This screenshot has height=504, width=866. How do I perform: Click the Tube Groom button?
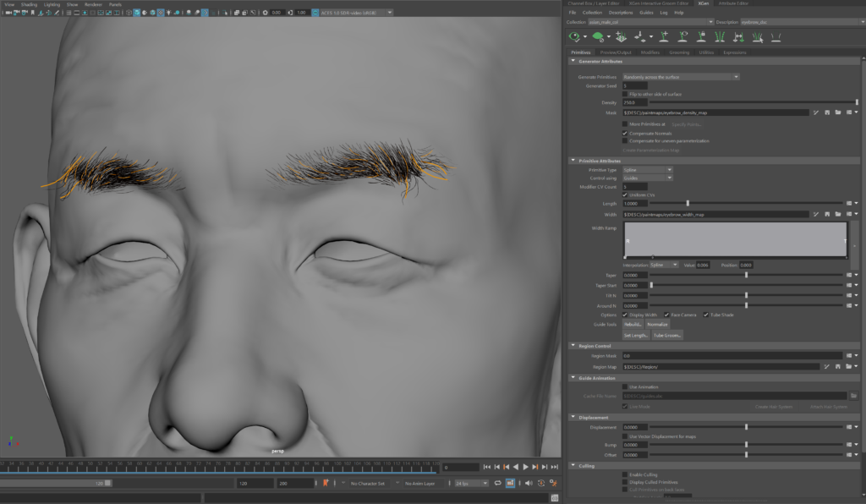pos(667,335)
